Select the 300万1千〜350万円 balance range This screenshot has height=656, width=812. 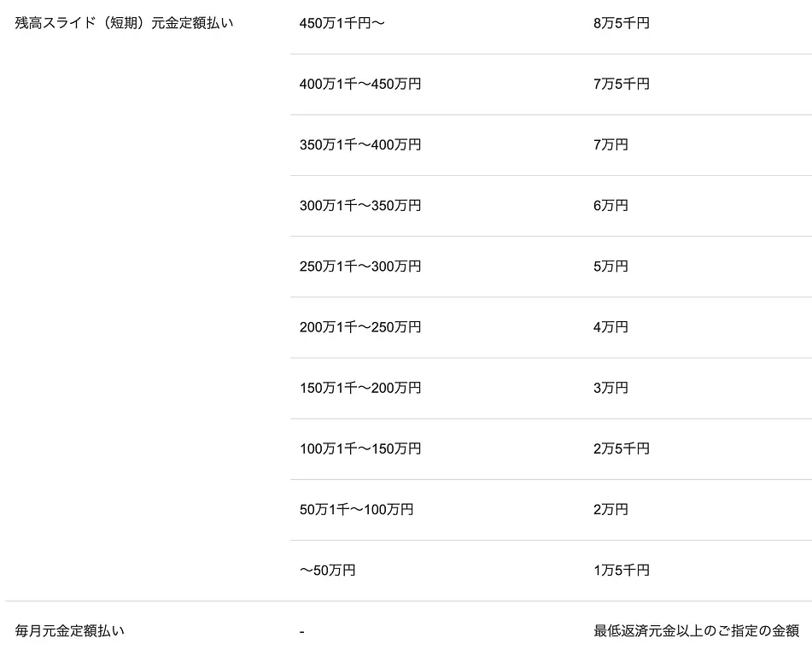coord(360,205)
